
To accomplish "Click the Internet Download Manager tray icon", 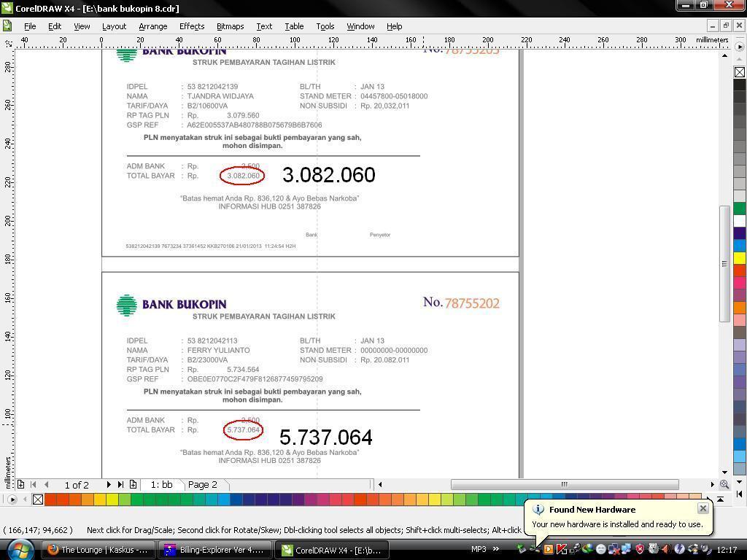I will tap(588, 550).
